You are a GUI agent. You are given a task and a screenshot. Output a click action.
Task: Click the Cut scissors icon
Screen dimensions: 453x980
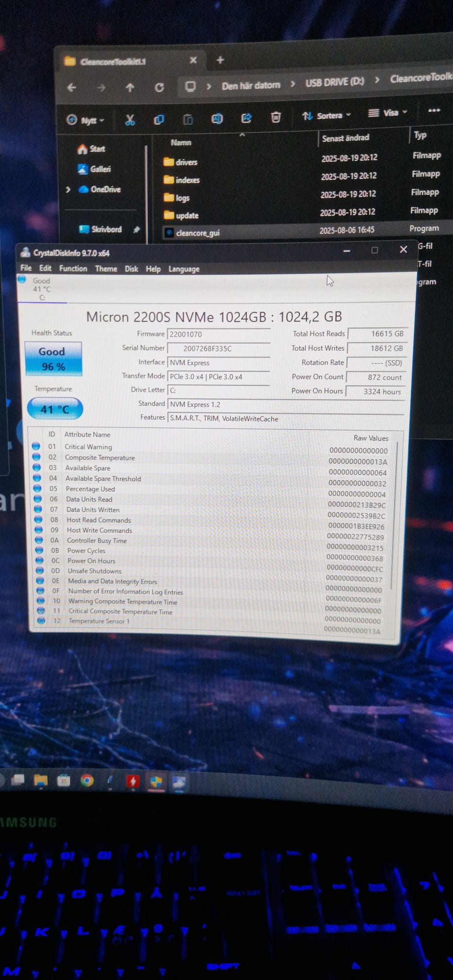tap(130, 120)
